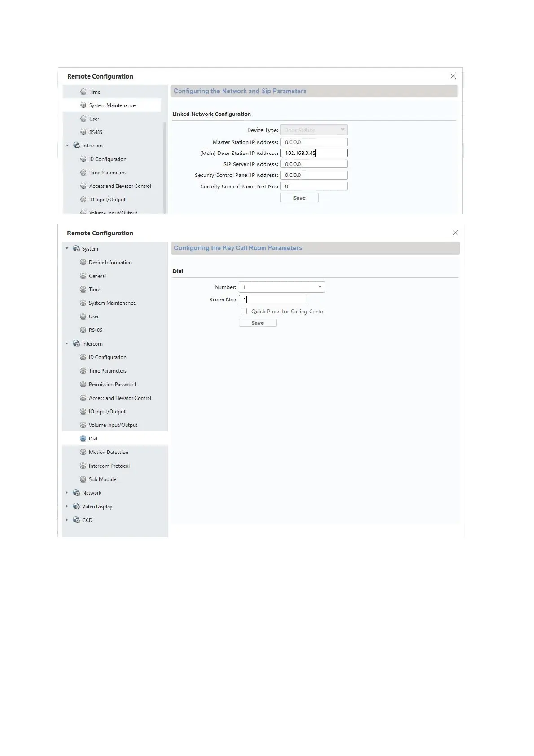
Task: Open the Device Type dropdown
Action: [x=314, y=130]
